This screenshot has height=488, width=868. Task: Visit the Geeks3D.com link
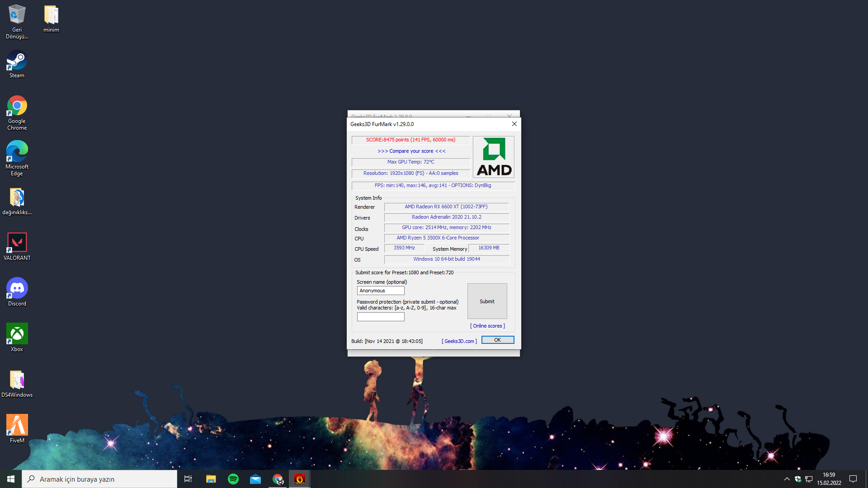click(459, 341)
